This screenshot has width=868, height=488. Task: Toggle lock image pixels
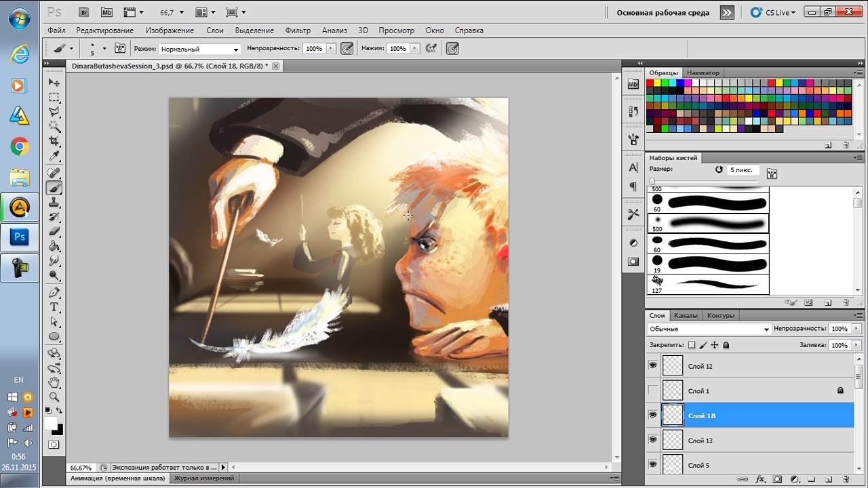(x=703, y=345)
